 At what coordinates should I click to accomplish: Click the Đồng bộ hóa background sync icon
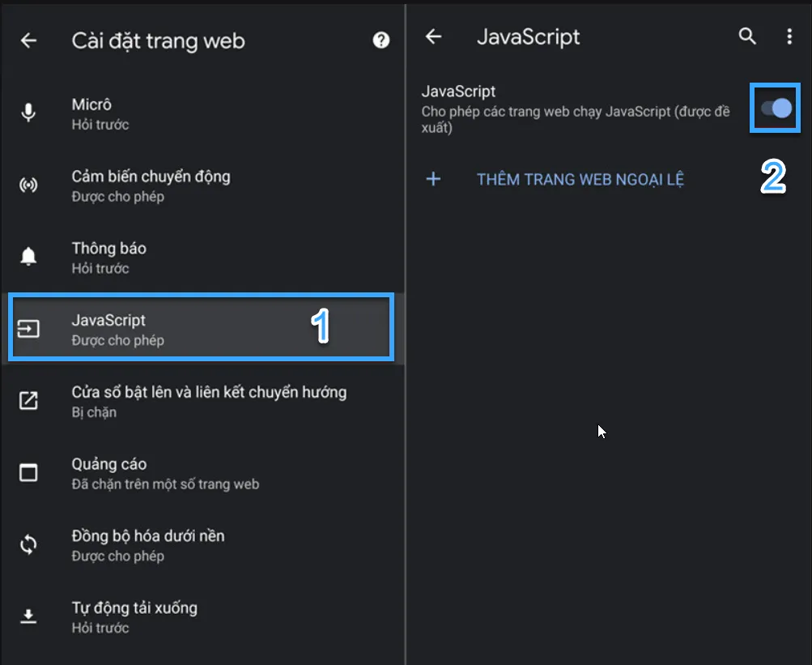pyautogui.click(x=29, y=544)
